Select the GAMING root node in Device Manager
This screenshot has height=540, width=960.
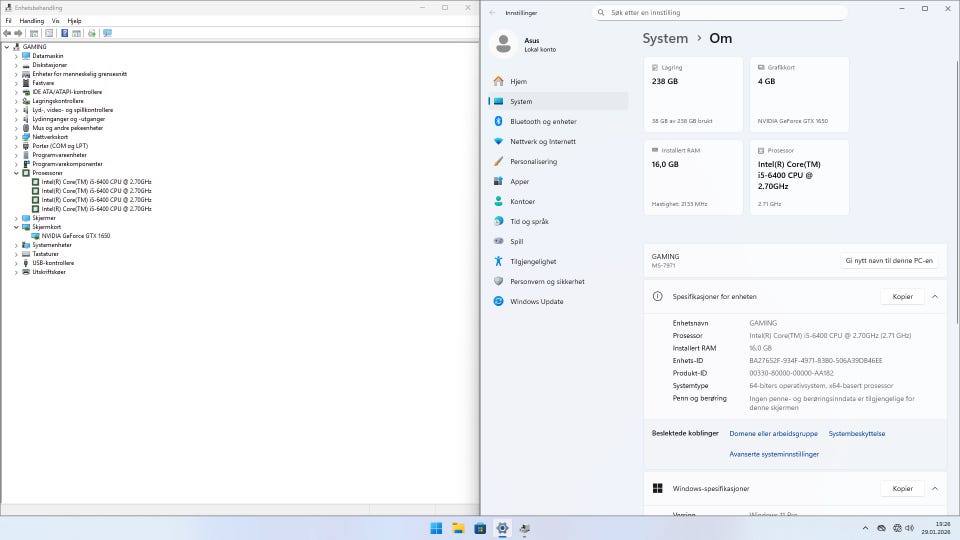coord(34,47)
